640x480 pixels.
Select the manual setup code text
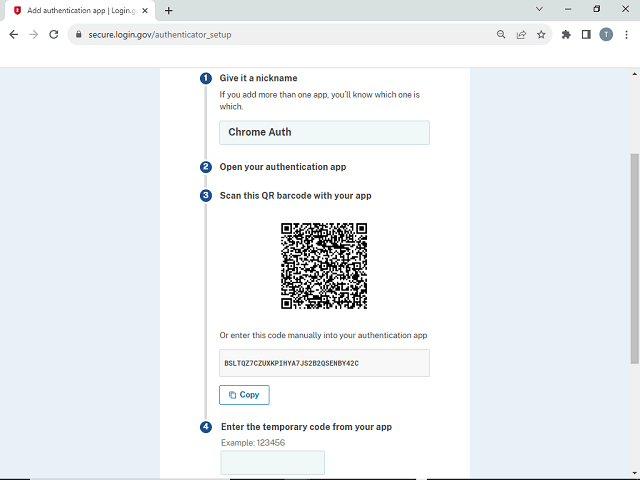click(291, 363)
